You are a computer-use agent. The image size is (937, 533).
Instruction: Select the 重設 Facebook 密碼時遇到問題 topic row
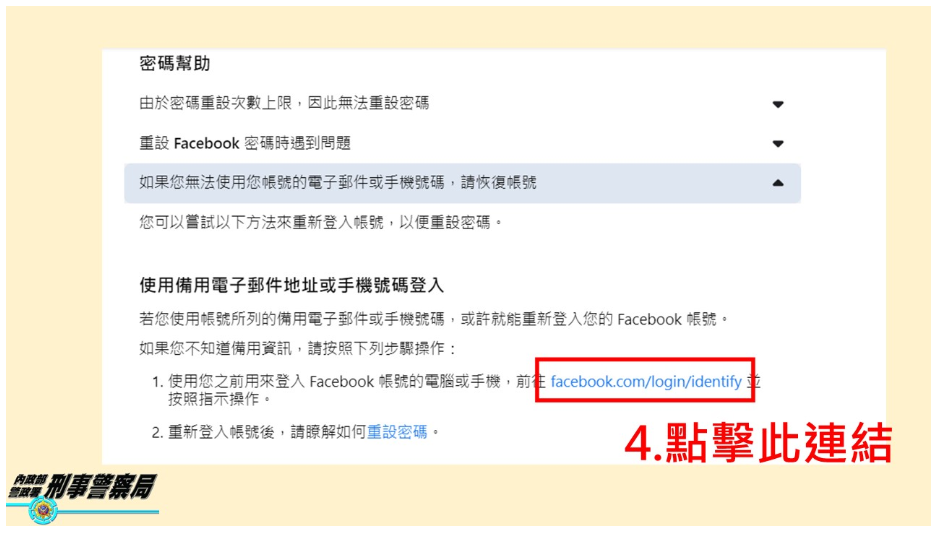point(462,143)
